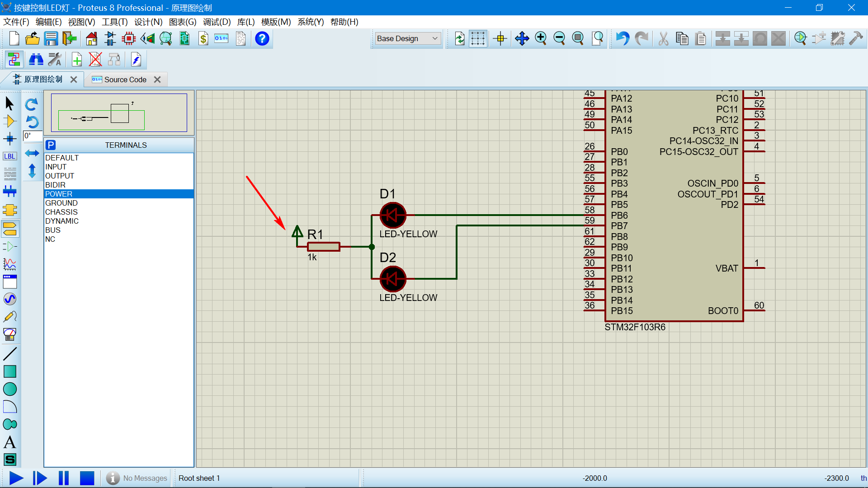The height and width of the screenshot is (488, 868).
Task: Select the Wire Label LBL tool
Action: pyautogui.click(x=9, y=156)
